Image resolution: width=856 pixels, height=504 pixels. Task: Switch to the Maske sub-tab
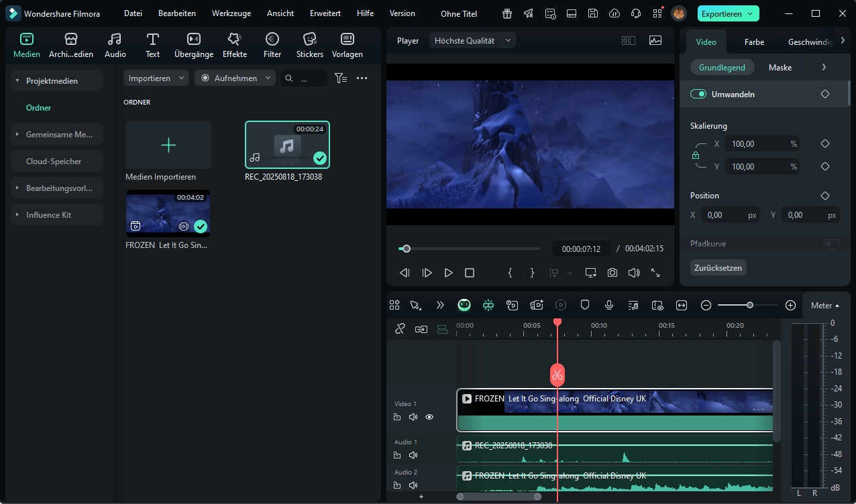[x=780, y=68]
